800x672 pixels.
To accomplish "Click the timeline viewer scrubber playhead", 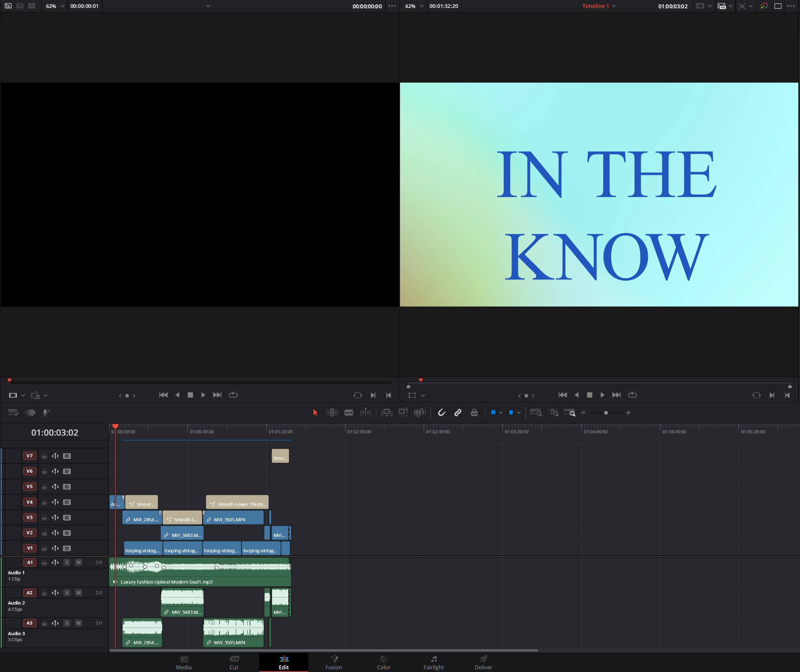I will [x=421, y=381].
